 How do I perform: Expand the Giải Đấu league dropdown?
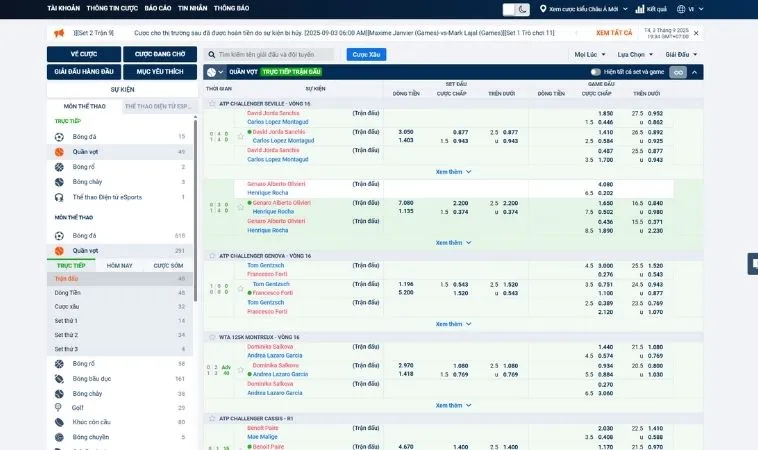pyautogui.click(x=679, y=54)
